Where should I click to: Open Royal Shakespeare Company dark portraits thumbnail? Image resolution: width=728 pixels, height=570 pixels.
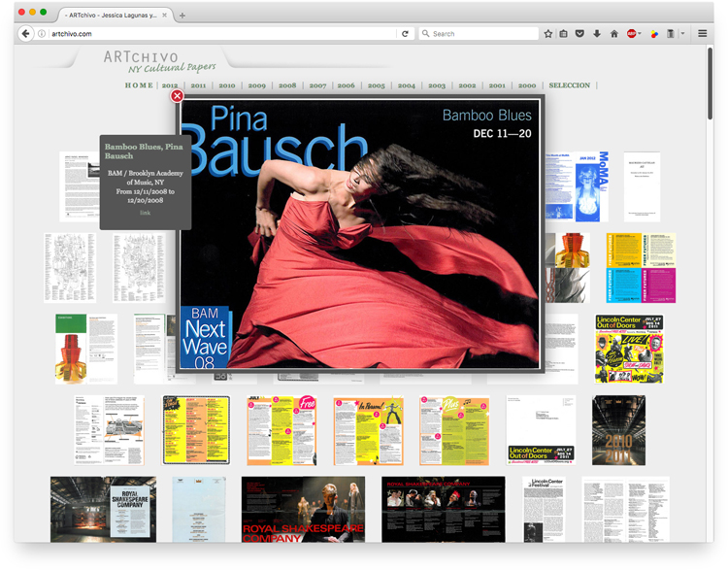pos(444,509)
